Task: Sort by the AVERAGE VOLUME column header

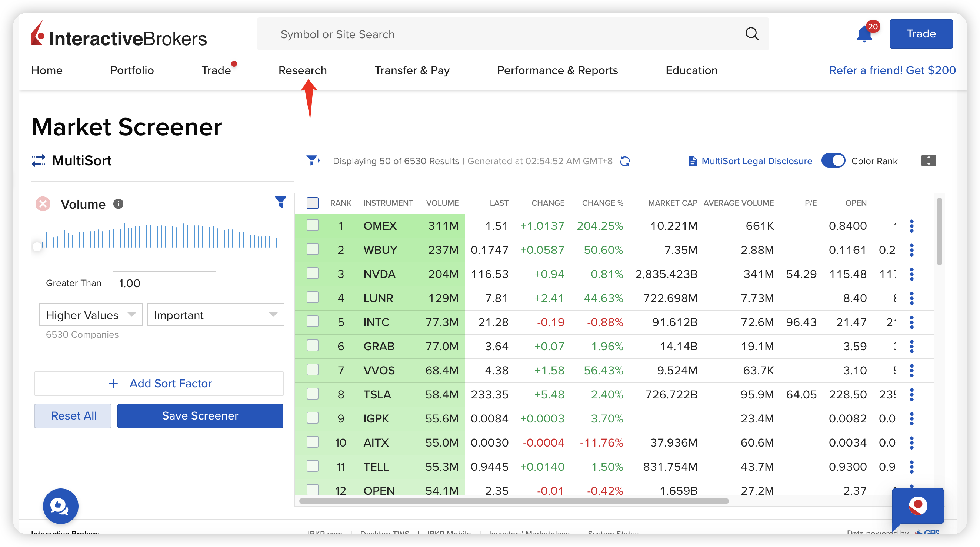Action: pos(739,203)
